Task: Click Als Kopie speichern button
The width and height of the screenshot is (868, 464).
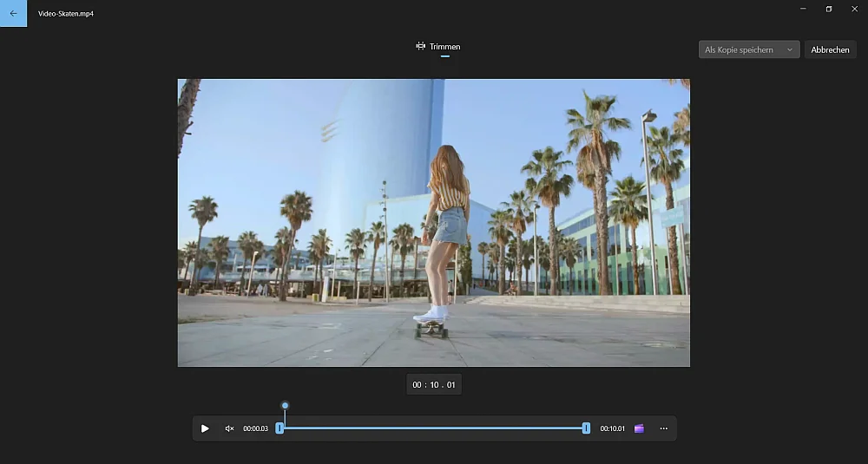Action: point(749,49)
